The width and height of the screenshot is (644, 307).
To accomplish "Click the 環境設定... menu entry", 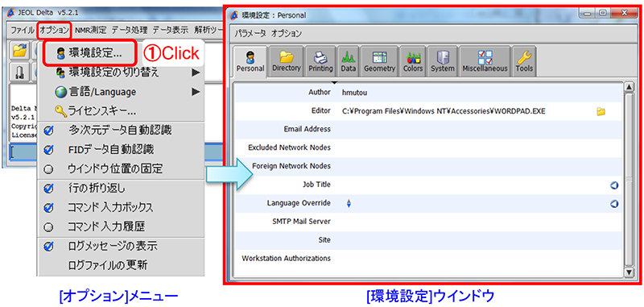I will (89, 53).
